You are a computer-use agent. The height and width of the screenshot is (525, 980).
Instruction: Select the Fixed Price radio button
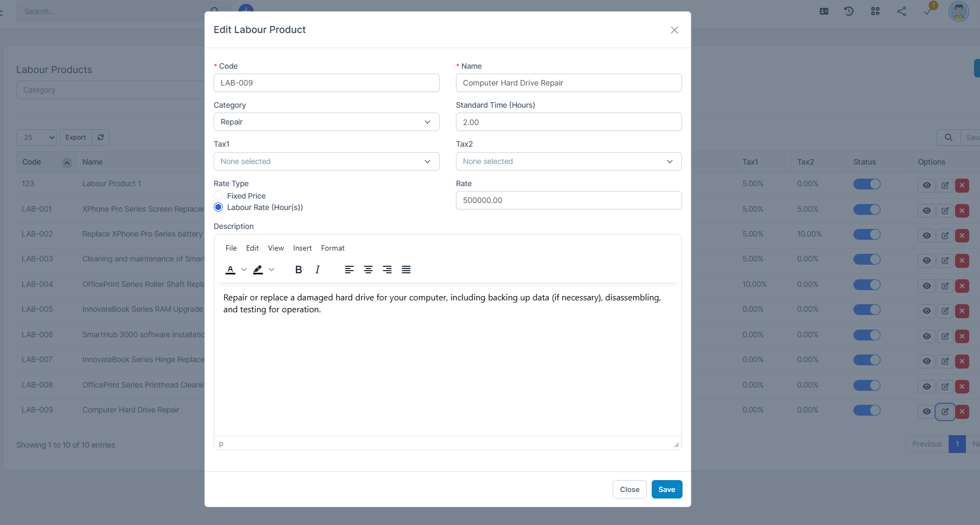point(218,196)
